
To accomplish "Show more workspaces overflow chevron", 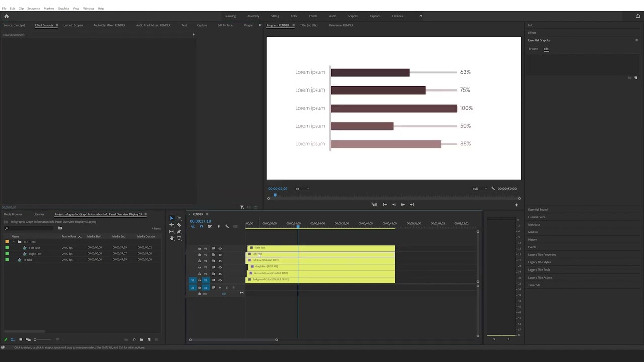I will [421, 16].
